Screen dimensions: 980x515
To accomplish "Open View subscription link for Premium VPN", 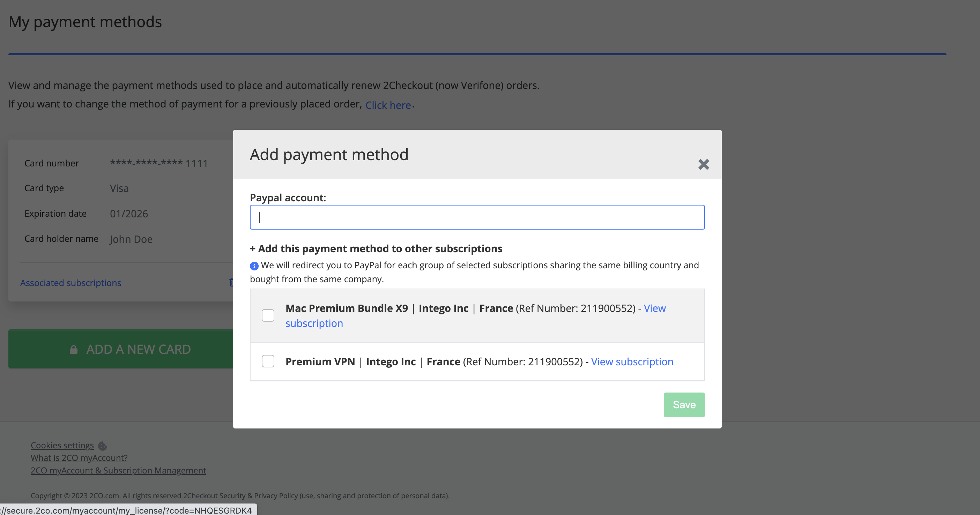I will tap(632, 361).
